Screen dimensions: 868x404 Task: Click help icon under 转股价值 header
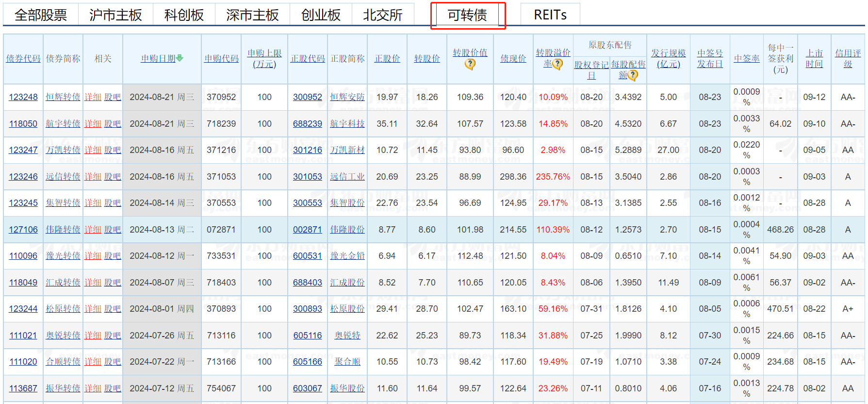coord(470,64)
